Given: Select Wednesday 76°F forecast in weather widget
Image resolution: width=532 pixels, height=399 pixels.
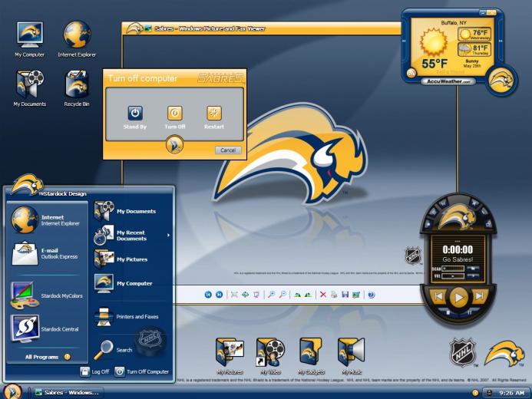Looking at the screenshot, I should coord(474,34).
